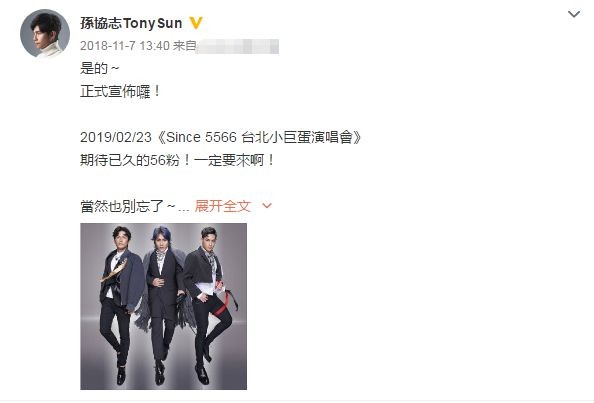Image resolution: width=594 pixels, height=403 pixels.
Task: Click the blurred source link after 来自
Action: (x=238, y=46)
